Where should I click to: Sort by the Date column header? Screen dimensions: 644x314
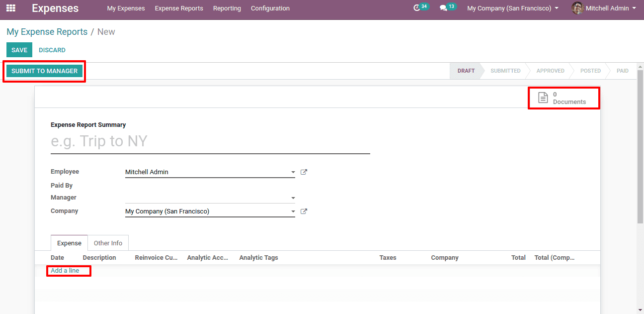coord(57,258)
